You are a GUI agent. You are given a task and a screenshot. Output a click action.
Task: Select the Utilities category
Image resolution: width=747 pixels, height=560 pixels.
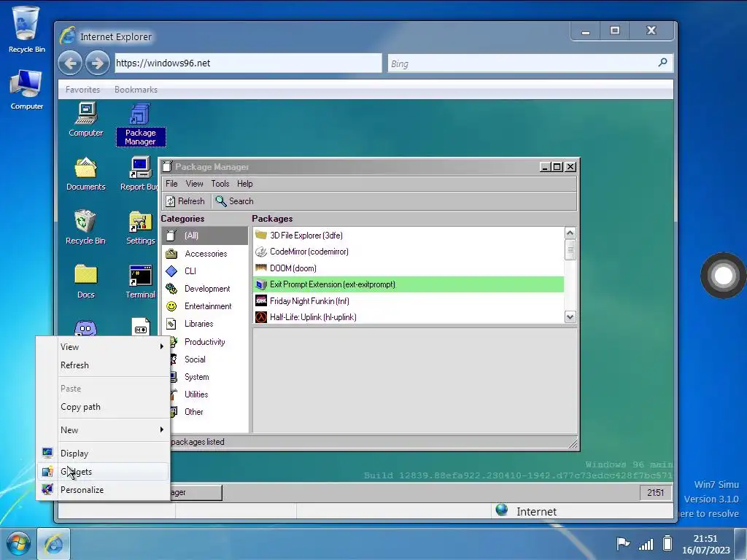(x=209, y=394)
